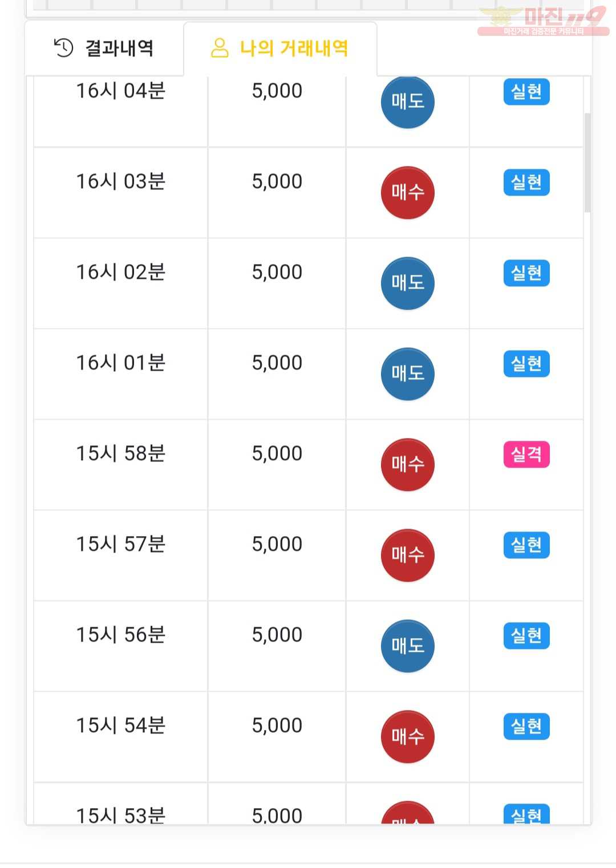The width and height of the screenshot is (616, 868).
Task: Click 실현 label in 16시 01분 row
Action: [526, 364]
